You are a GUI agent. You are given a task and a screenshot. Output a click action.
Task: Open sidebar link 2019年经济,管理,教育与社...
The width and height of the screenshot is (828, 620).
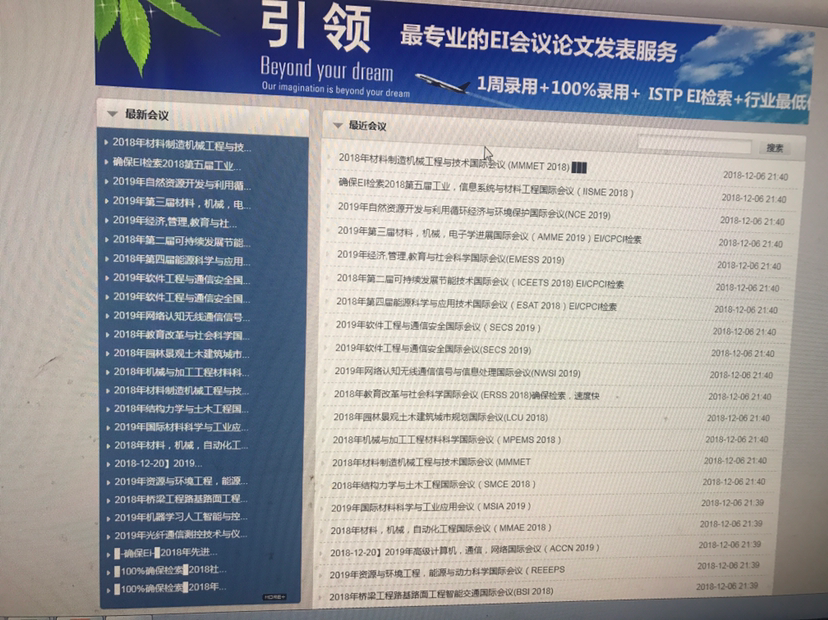point(175,222)
